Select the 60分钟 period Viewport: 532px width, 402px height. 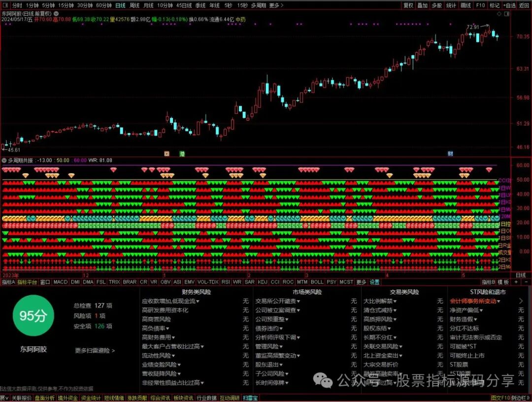[104, 5]
